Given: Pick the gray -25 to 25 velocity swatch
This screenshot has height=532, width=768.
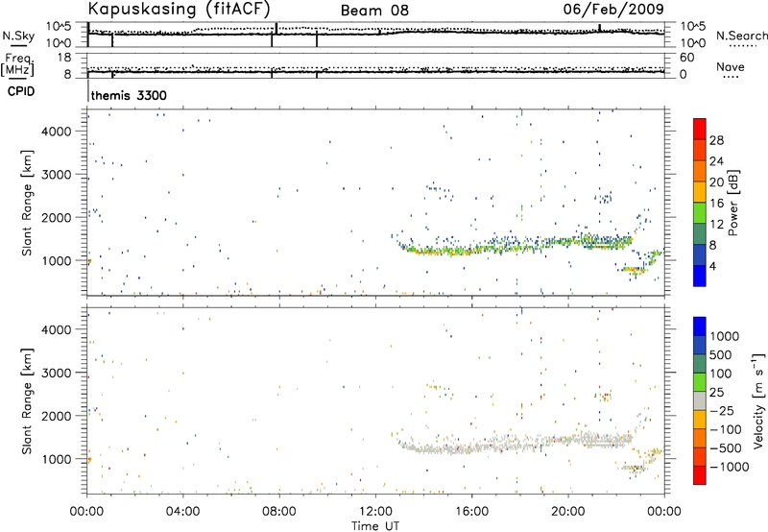Looking at the screenshot, I should [700, 400].
